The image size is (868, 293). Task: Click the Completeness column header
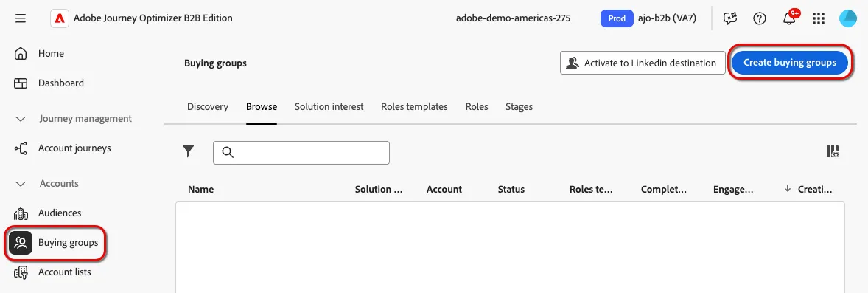click(x=664, y=189)
